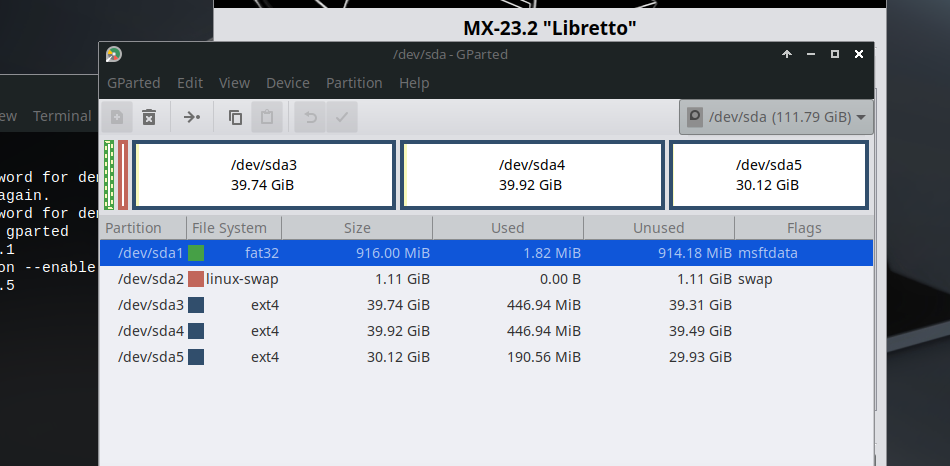The image size is (950, 466).
Task: Click the Size column header
Action: [x=357, y=228]
